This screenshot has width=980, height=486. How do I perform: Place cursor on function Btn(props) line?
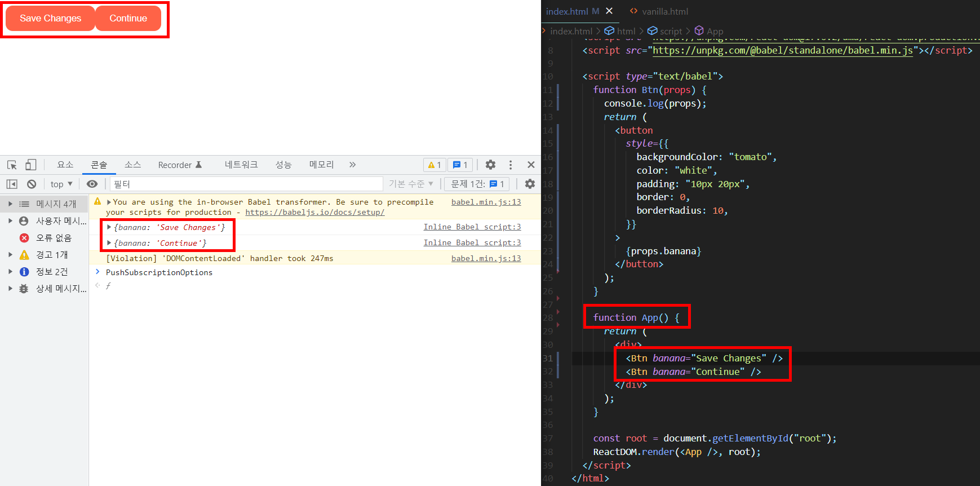pos(650,90)
